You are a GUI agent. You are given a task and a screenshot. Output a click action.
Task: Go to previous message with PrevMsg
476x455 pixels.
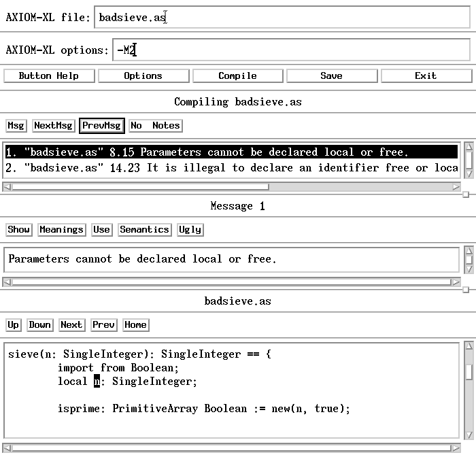point(102,125)
